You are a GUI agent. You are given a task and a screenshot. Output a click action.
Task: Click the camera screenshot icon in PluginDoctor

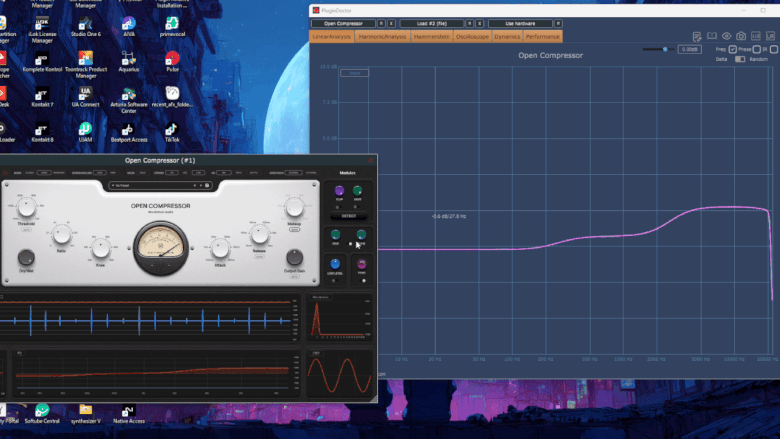pyautogui.click(x=741, y=36)
